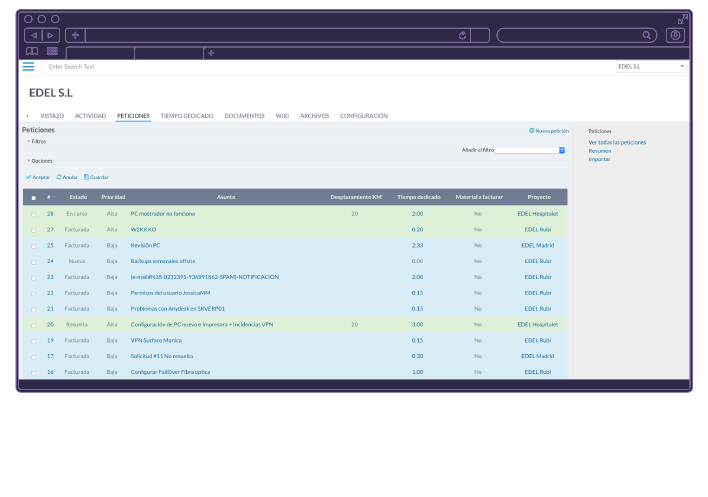
Task: Check the box for petition 25
Action: coord(33,245)
